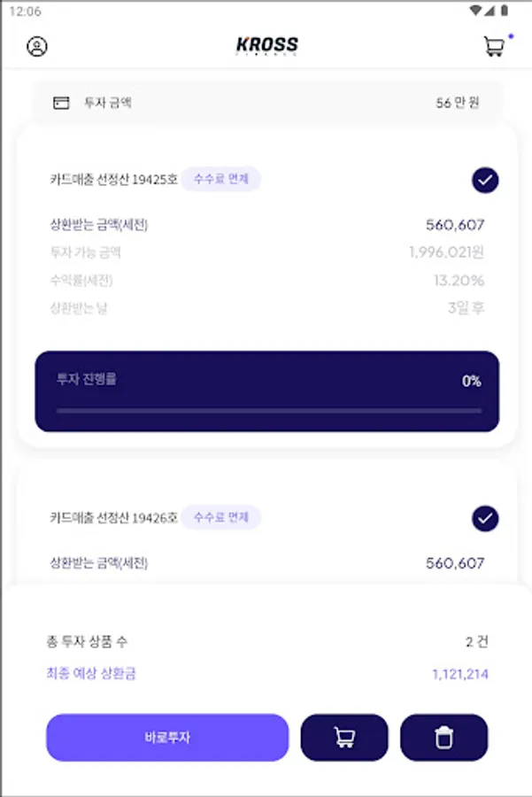Click the 투자 진행률 progress bar
Image resolution: width=532 pixels, height=797 pixels.
point(267,410)
